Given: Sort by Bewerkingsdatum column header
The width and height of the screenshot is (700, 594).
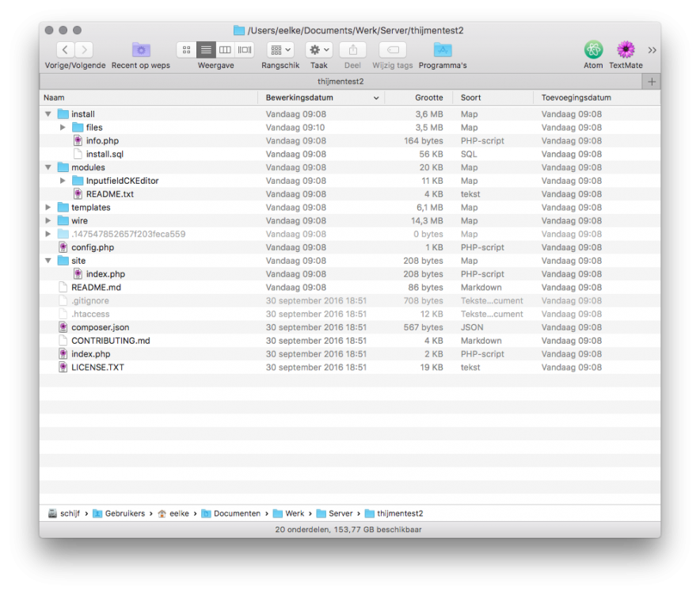Looking at the screenshot, I should pos(317,97).
